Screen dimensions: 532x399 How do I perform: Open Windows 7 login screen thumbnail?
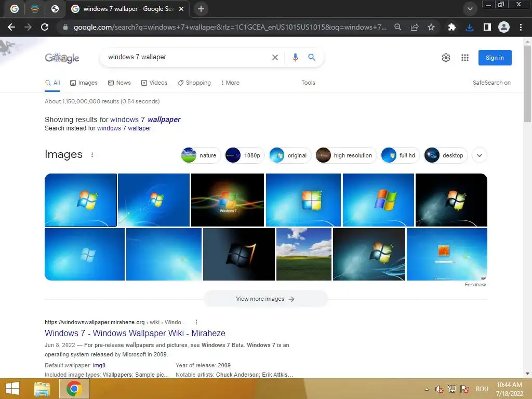coord(447,254)
